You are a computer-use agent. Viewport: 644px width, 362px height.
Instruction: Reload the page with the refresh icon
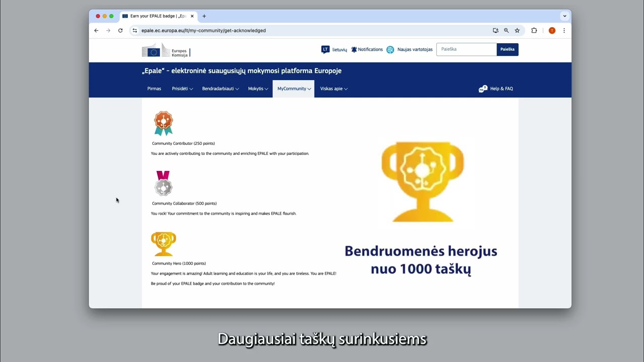[120, 31]
